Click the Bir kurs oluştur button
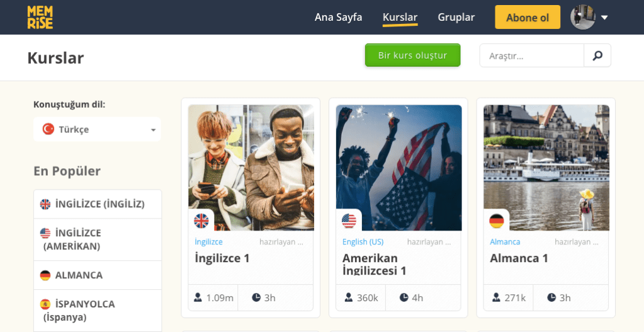This screenshot has width=644, height=332. click(412, 55)
